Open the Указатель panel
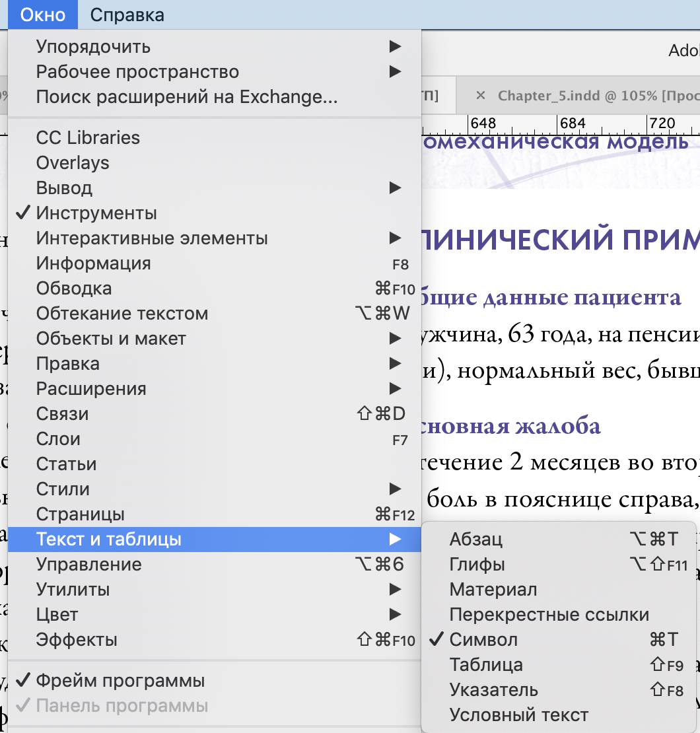Screen dimensions: 700x733 pos(559,690)
